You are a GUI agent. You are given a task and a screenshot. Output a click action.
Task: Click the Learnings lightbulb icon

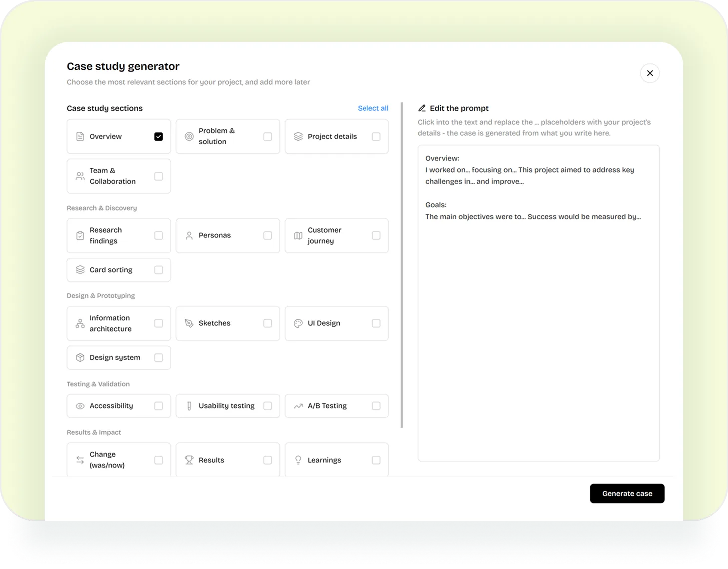tap(298, 460)
